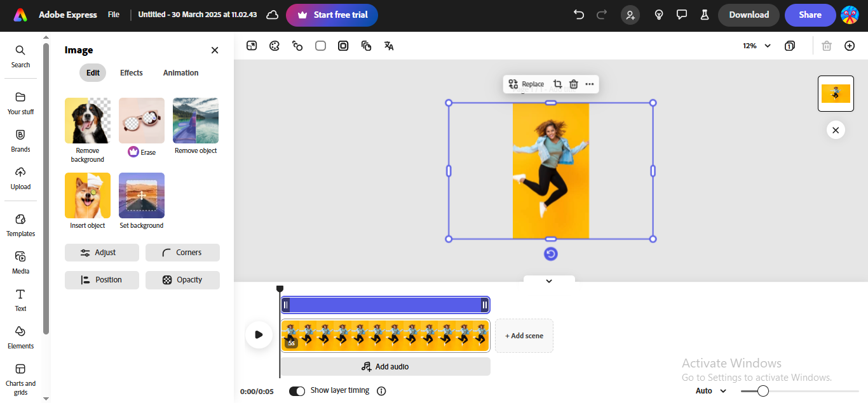Pause the image layer in the timeline
Screen dimensions: 868x403
[286, 305]
